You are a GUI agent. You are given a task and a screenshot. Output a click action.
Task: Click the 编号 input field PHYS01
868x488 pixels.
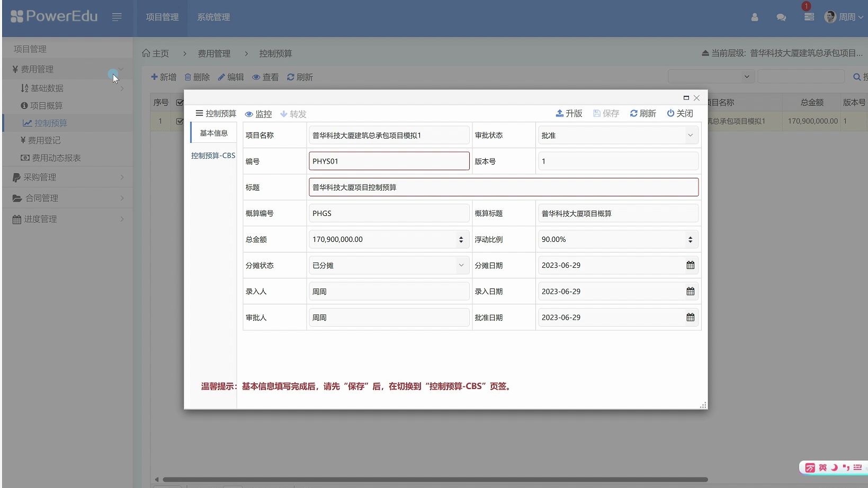pos(389,161)
